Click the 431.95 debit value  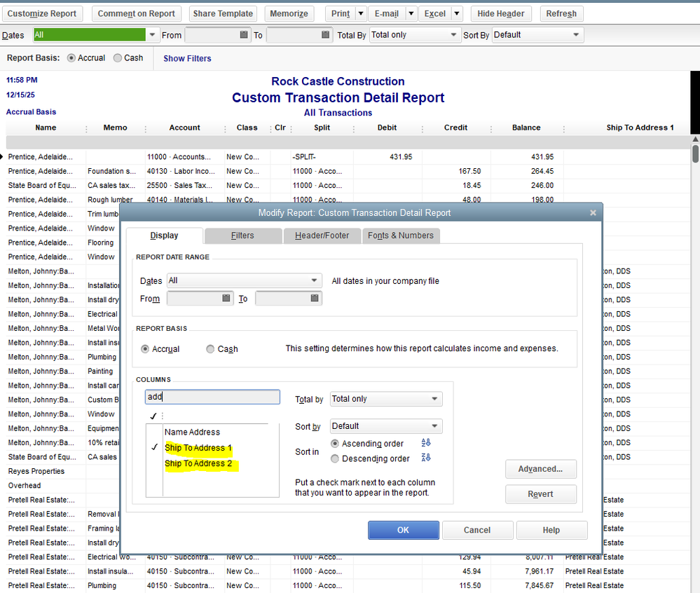(401, 157)
